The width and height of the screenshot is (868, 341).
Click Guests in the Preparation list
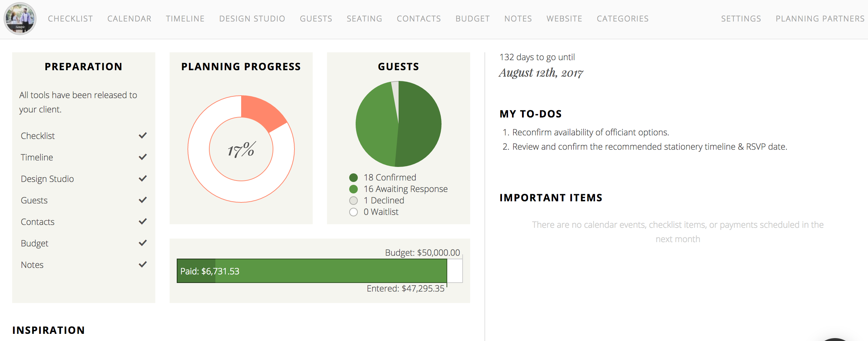34,201
